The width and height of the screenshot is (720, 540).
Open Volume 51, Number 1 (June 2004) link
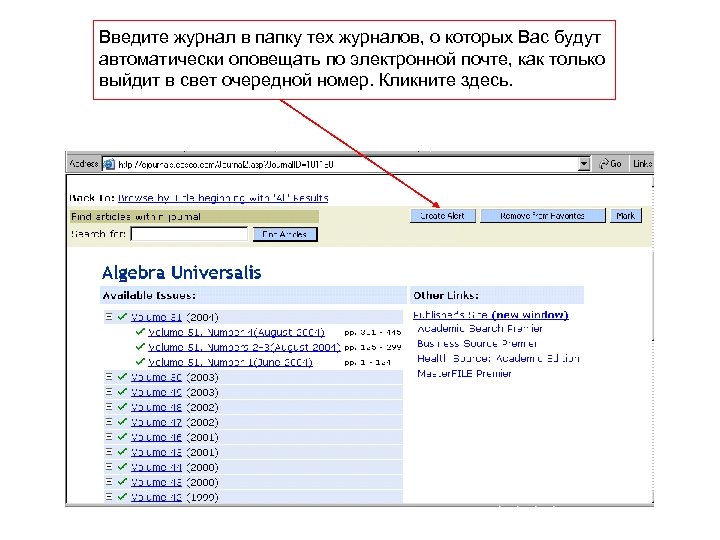tap(231, 362)
